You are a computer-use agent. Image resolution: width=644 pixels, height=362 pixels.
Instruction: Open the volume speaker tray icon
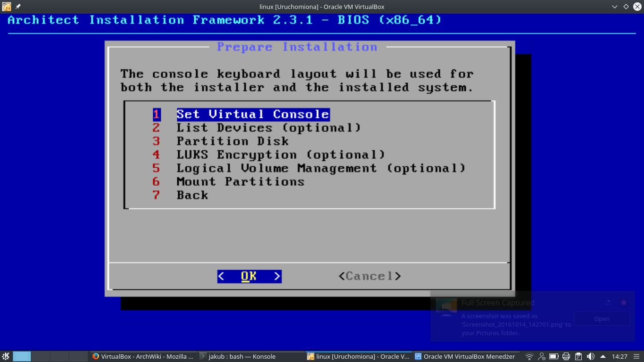[590, 356]
